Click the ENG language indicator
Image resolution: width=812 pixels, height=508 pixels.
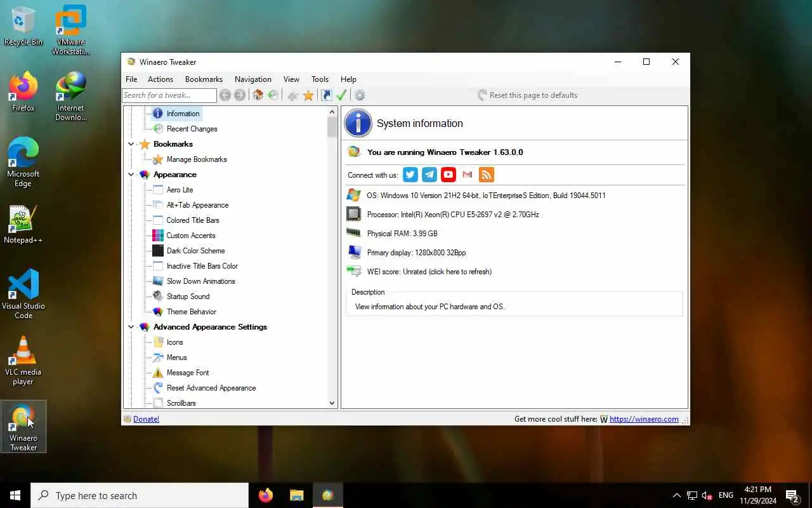726,495
